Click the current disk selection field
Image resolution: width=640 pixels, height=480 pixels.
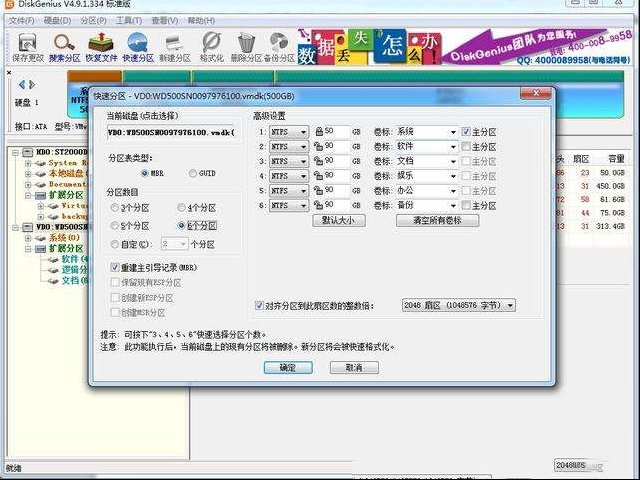click(171, 132)
